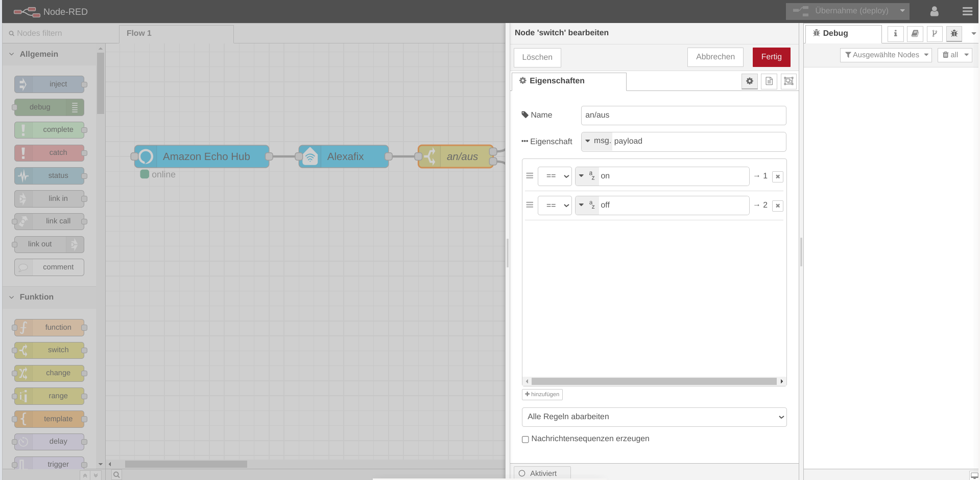Select the Amazon Echo Hub node
The height and width of the screenshot is (480, 980).
point(202,156)
